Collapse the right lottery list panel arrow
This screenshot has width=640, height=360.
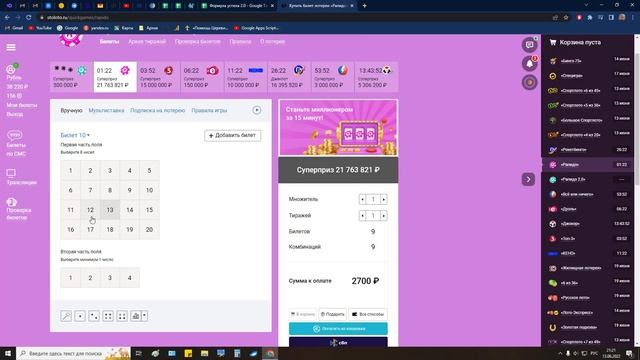(x=528, y=179)
